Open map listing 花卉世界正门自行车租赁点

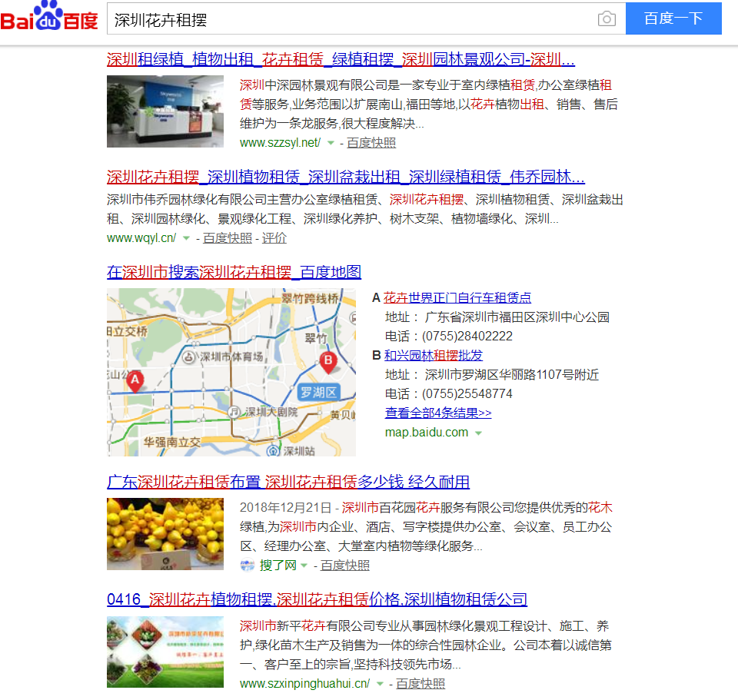tap(457, 298)
